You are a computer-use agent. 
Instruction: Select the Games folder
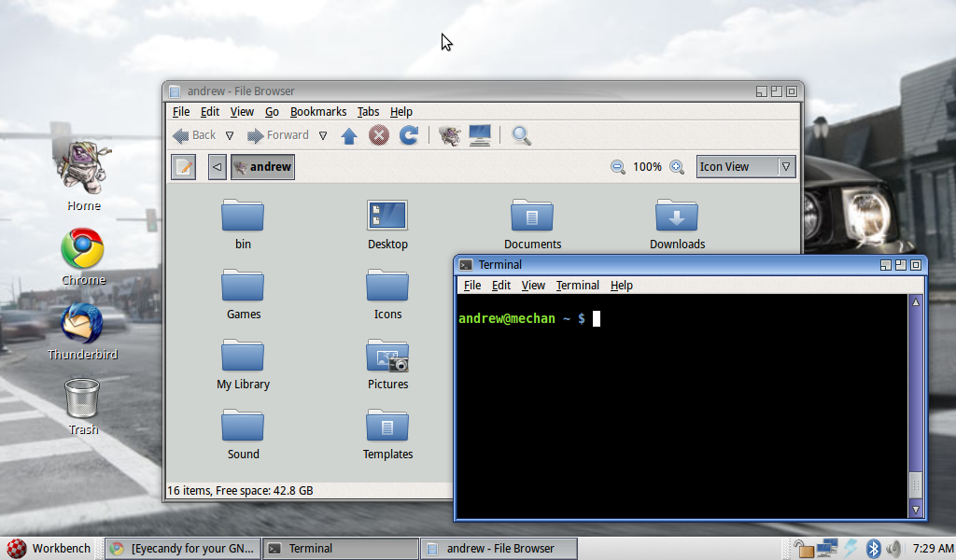click(x=243, y=294)
